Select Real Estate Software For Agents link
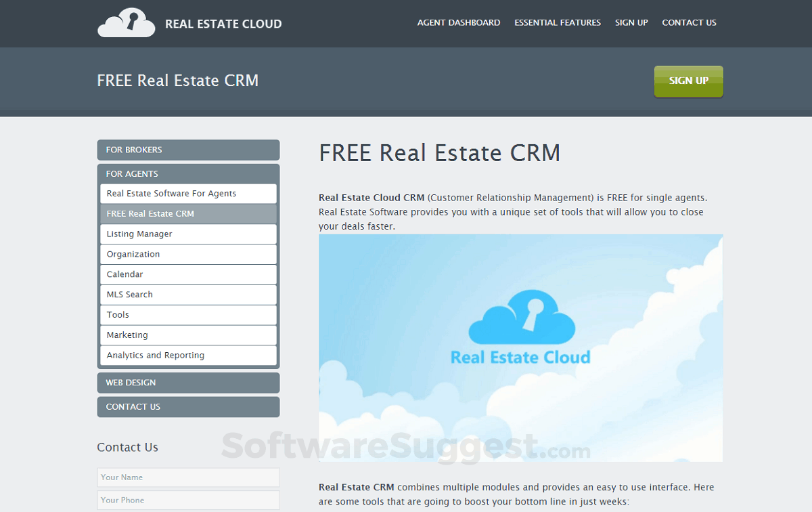Screen dimensions: 812x512 [x=188, y=193]
